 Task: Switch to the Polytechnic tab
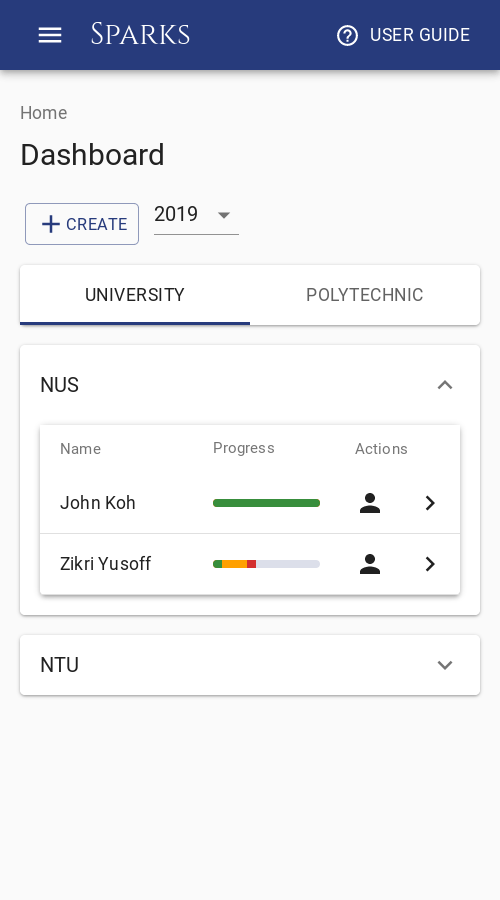point(365,295)
